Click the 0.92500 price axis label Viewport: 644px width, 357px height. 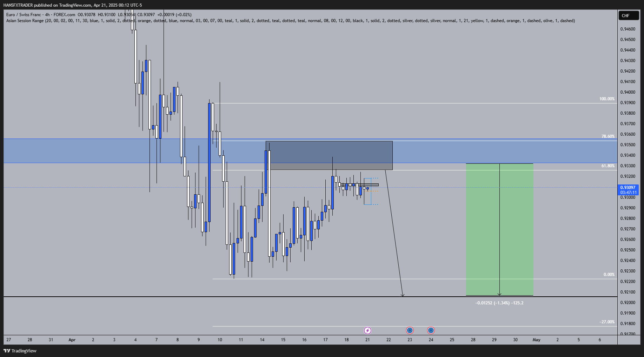628,250
